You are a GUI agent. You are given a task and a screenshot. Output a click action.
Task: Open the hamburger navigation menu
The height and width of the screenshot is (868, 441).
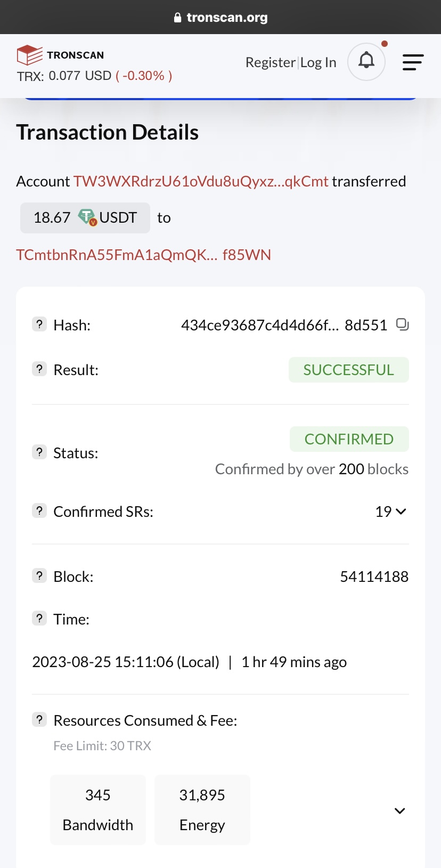[x=413, y=62]
